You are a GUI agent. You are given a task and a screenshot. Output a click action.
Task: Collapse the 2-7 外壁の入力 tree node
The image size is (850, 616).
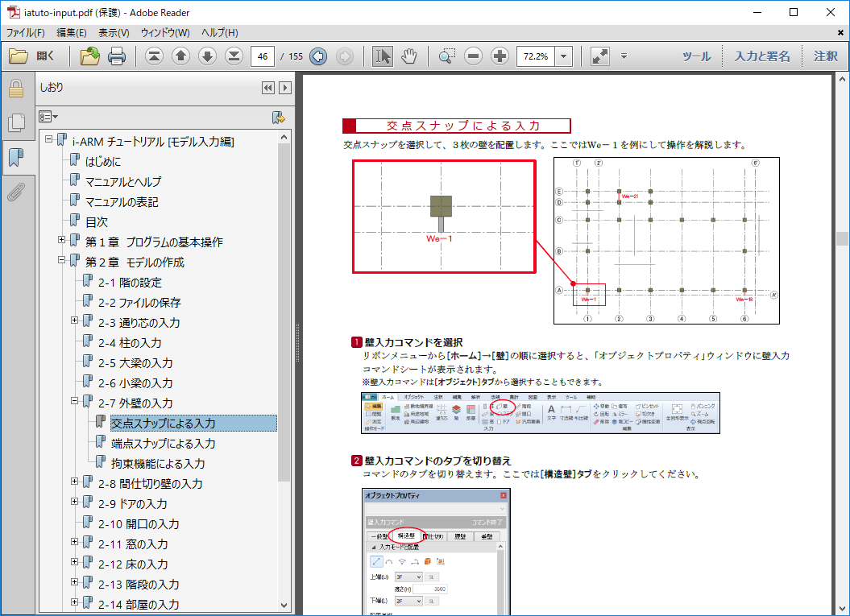tap(75, 402)
